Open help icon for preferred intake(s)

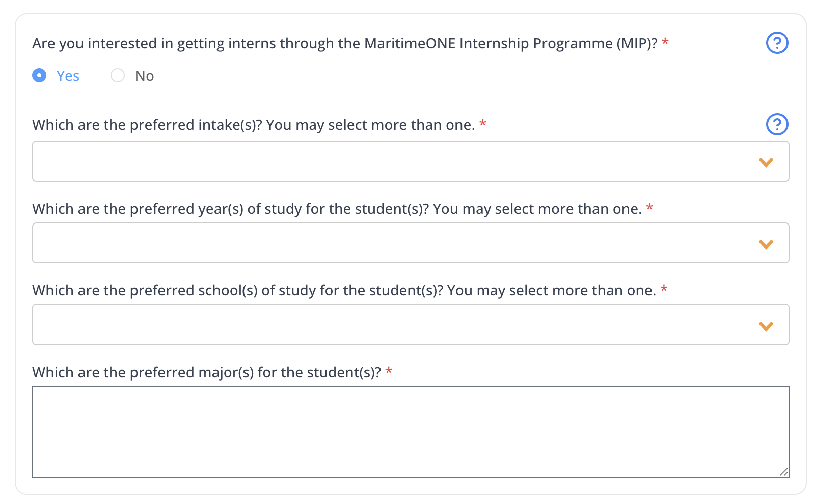click(777, 124)
